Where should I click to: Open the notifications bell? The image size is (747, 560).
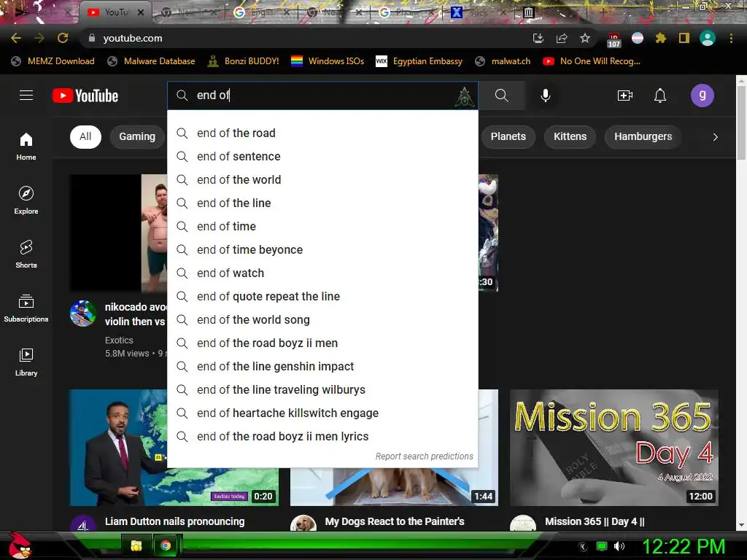pos(659,96)
